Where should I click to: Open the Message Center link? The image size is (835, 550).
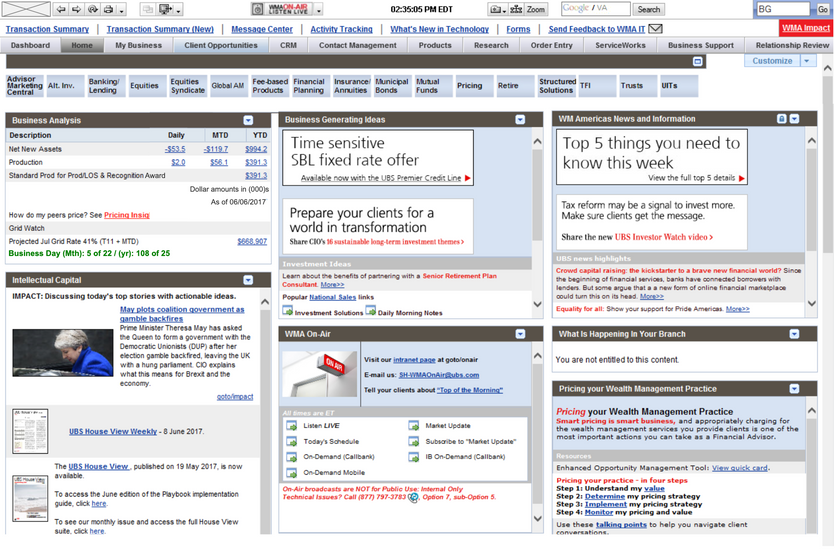262,29
